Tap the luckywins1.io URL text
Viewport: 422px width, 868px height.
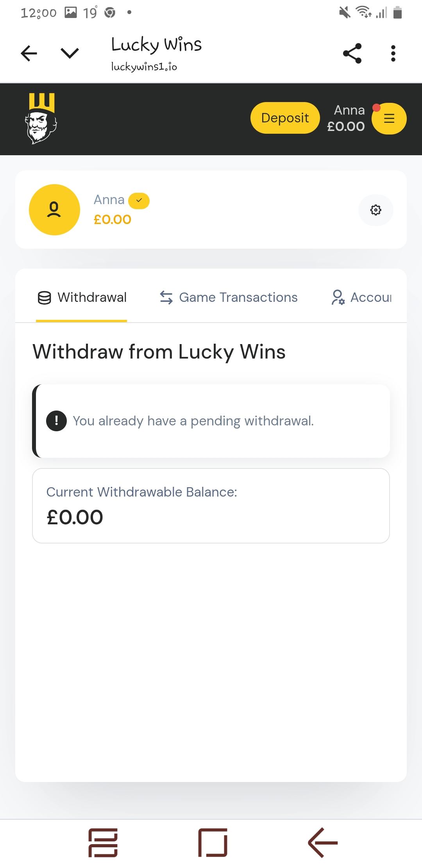144,67
